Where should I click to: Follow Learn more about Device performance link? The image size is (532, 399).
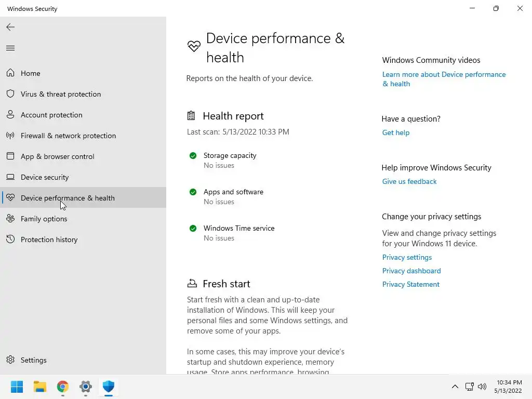(x=444, y=79)
